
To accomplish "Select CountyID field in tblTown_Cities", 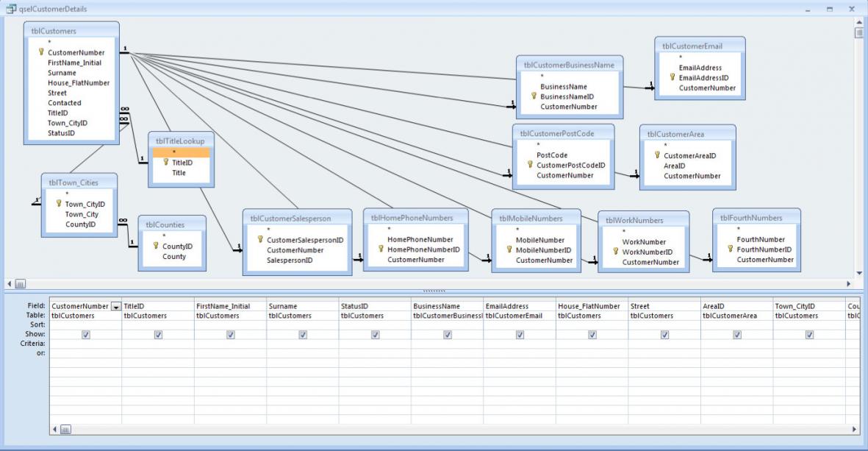I will [81, 224].
